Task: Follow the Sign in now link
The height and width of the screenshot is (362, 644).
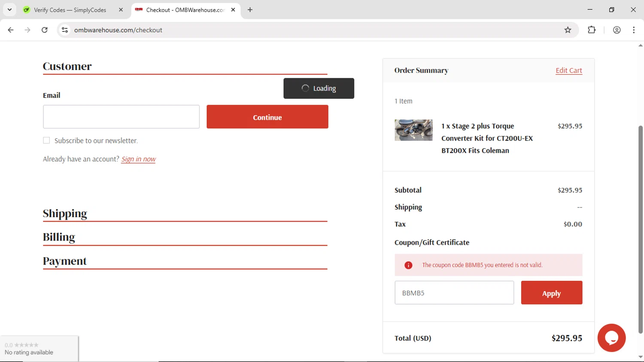Action: click(x=138, y=159)
